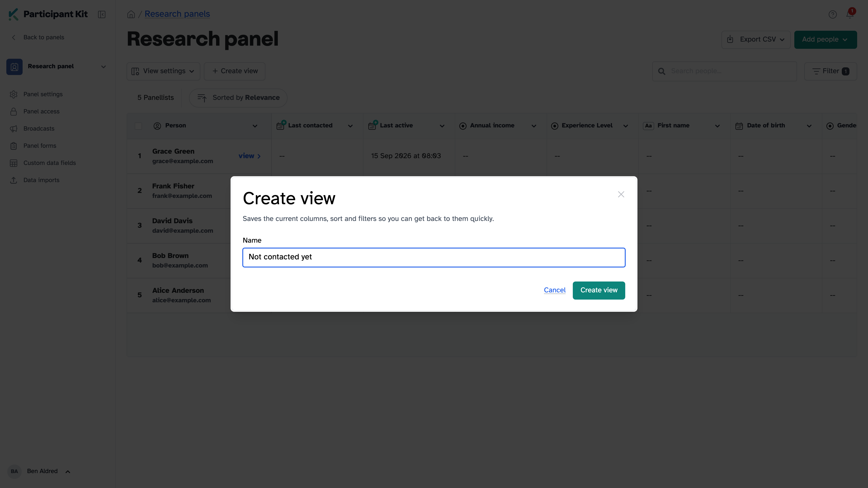Open Grace Green's view link

point(250,156)
